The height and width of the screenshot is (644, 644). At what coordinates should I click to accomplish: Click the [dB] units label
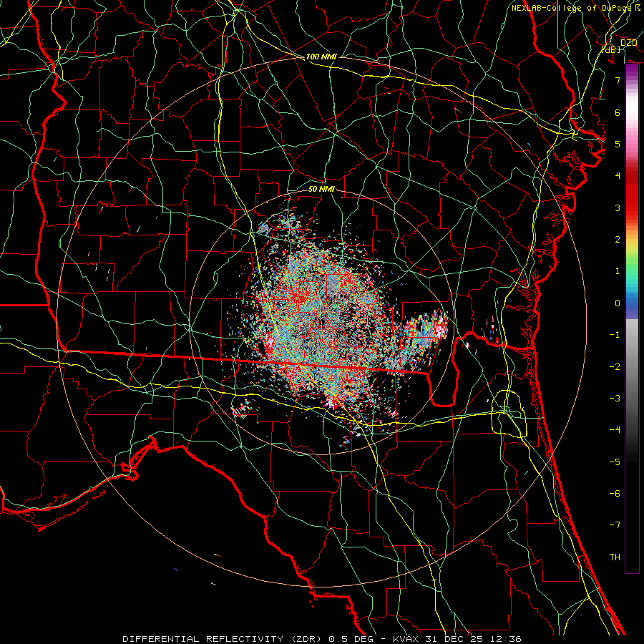611,50
